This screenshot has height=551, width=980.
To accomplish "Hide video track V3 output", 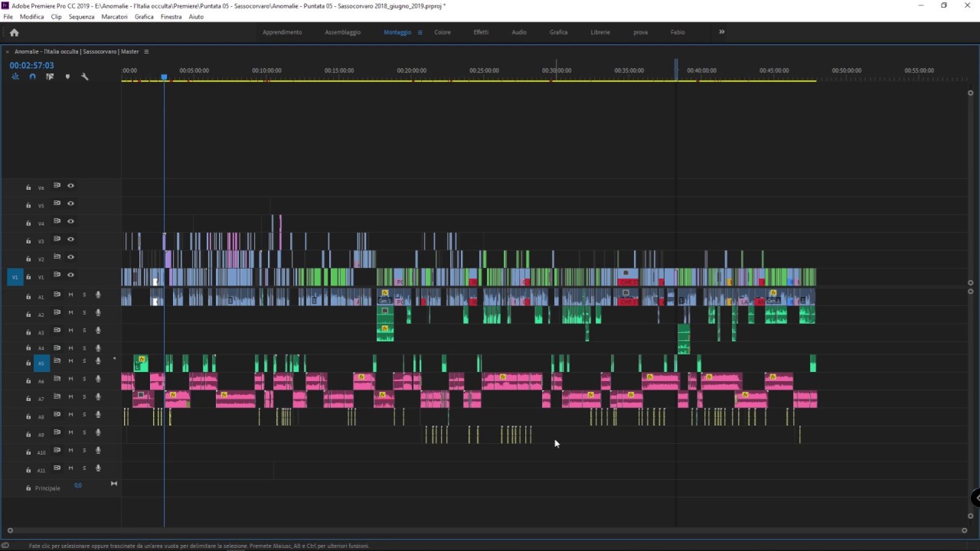I will click(70, 239).
